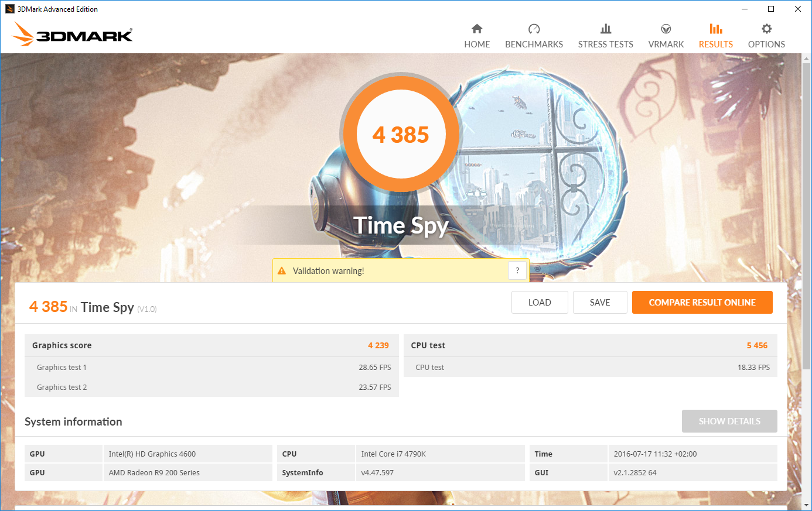Click the VRMark icon
The image size is (812, 511).
click(666, 29)
